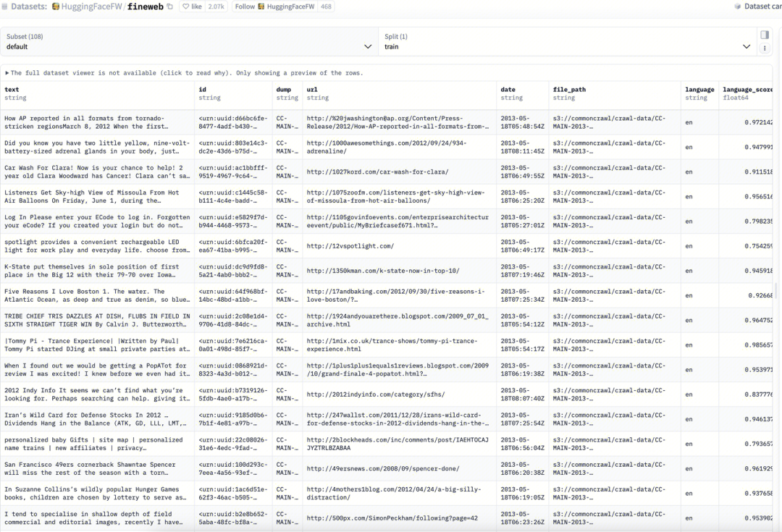Click the file_path column header
Screen dimensions: 782x532
coord(615,94)
